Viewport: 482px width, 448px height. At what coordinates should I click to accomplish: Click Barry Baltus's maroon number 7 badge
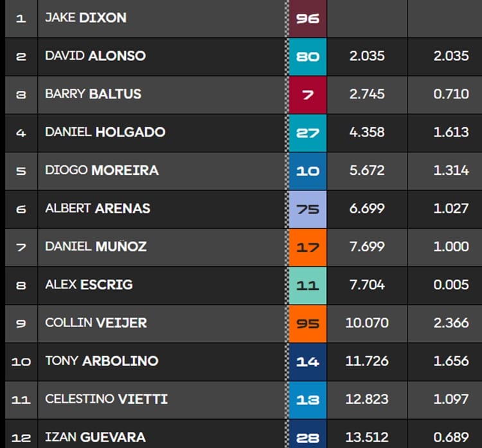pos(307,94)
